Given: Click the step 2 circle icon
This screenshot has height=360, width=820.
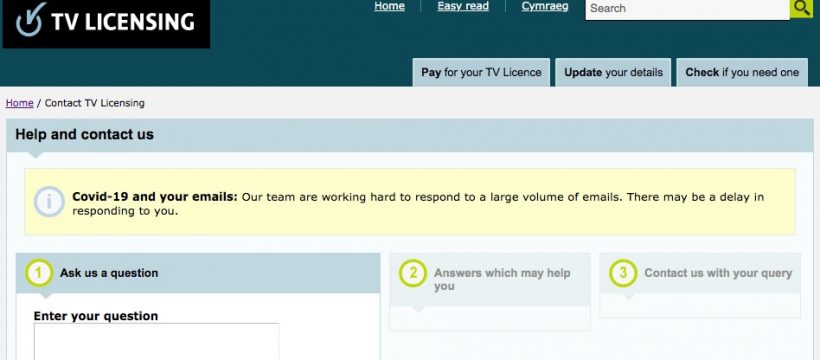Looking at the screenshot, I should [413, 273].
